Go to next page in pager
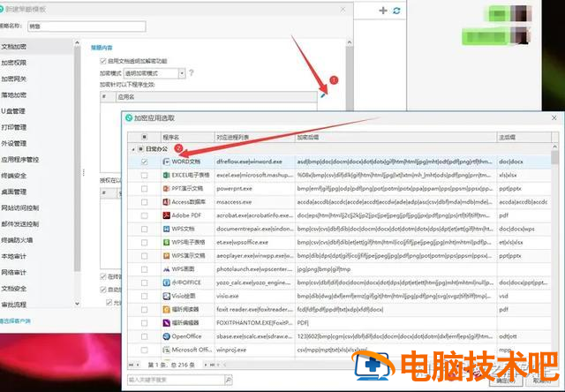Image resolution: width=565 pixels, height=392 pixels. [206, 365]
